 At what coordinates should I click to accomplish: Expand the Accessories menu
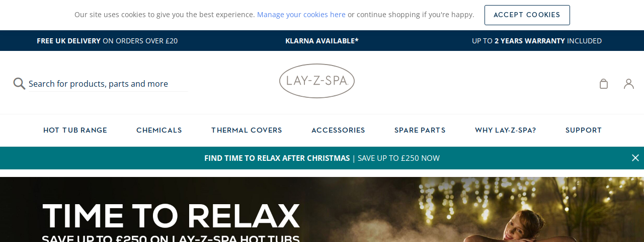pos(338,130)
